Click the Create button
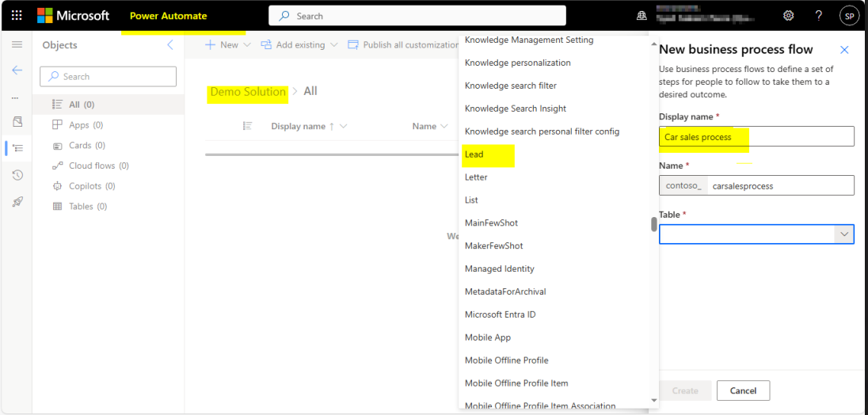 (685, 390)
